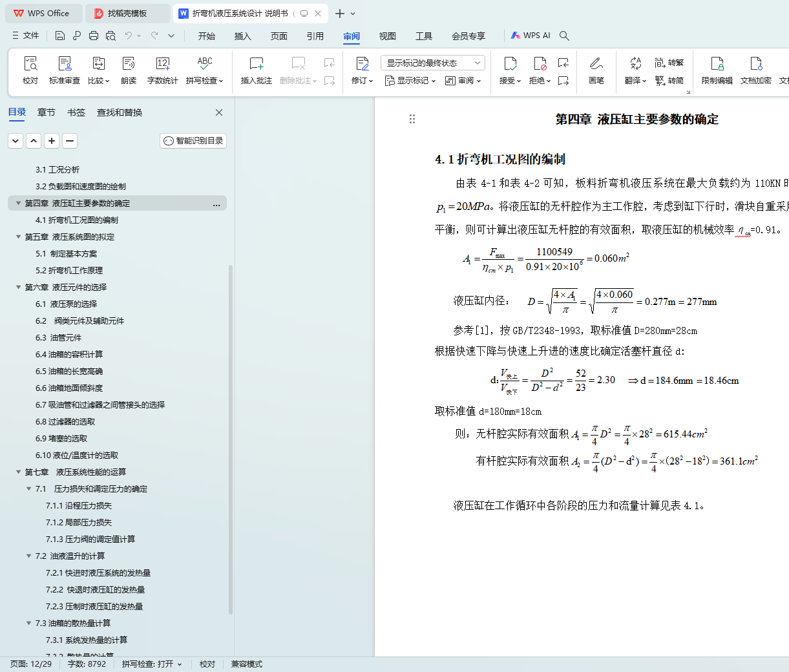Image resolution: width=789 pixels, height=672 pixels.
Task: Open 显示标记的最终状态 dropdown
Action: [433, 63]
